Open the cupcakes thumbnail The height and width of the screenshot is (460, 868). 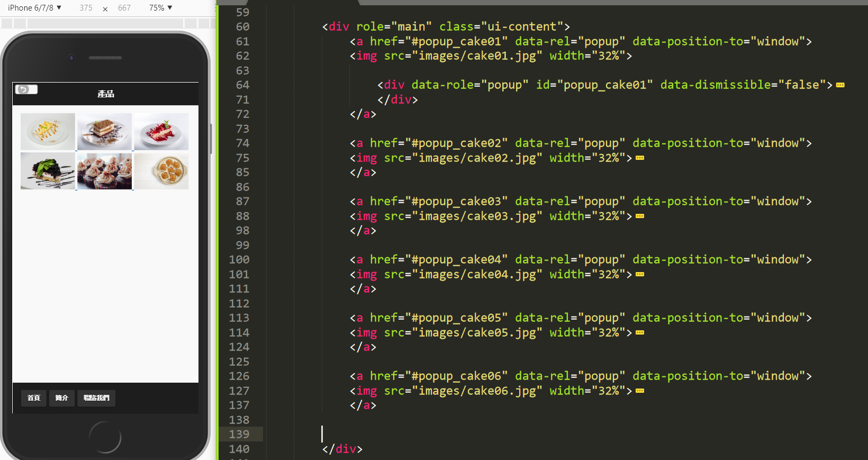[104, 171]
